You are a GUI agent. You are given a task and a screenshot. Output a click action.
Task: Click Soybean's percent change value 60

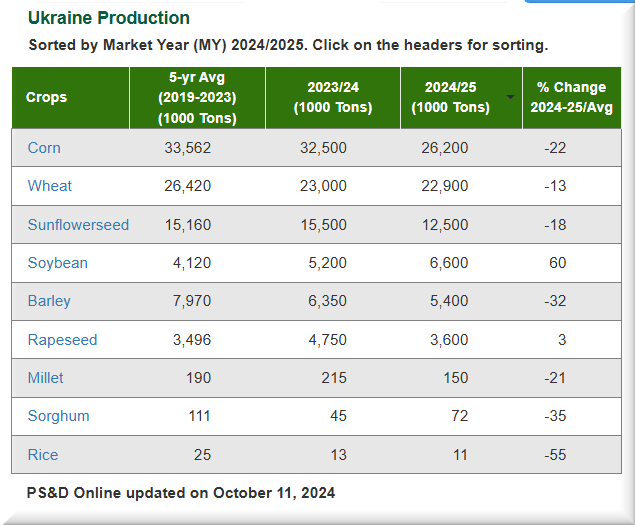tap(557, 263)
